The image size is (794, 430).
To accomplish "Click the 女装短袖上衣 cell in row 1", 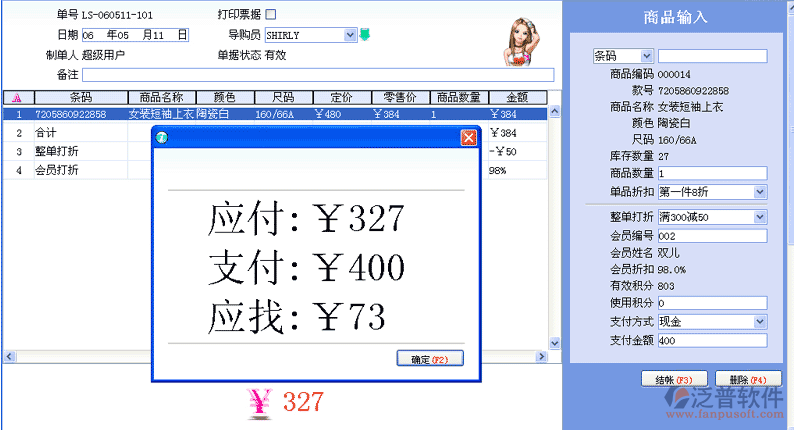I will 161,114.
